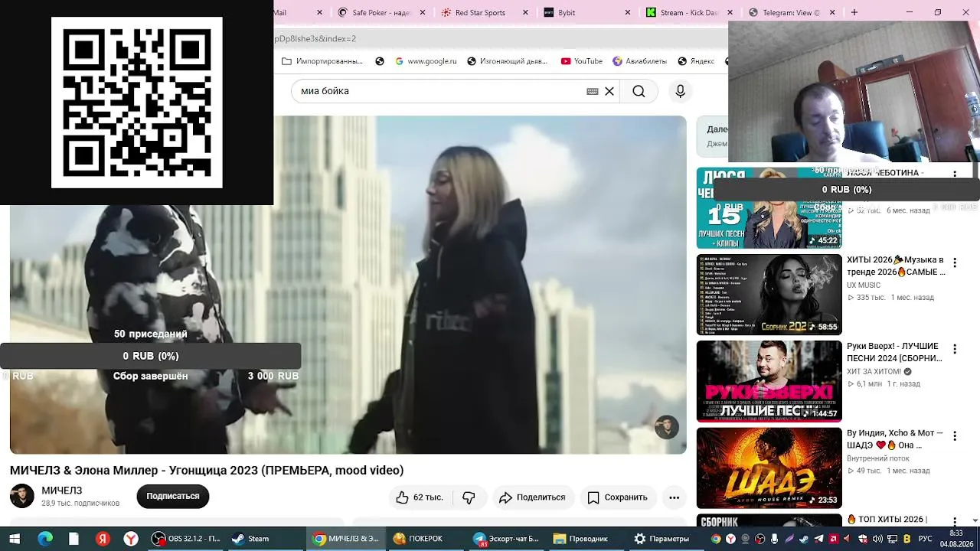Start voice search with the microphone
This screenshot has height=551, width=980.
point(680,91)
